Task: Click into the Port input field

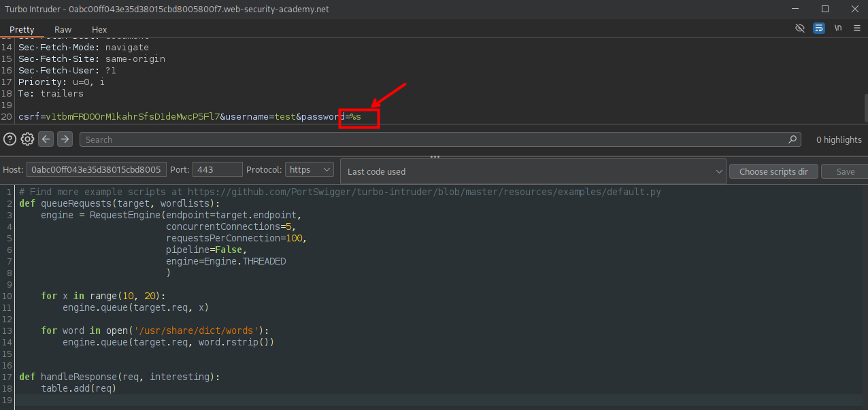Action: coord(217,170)
